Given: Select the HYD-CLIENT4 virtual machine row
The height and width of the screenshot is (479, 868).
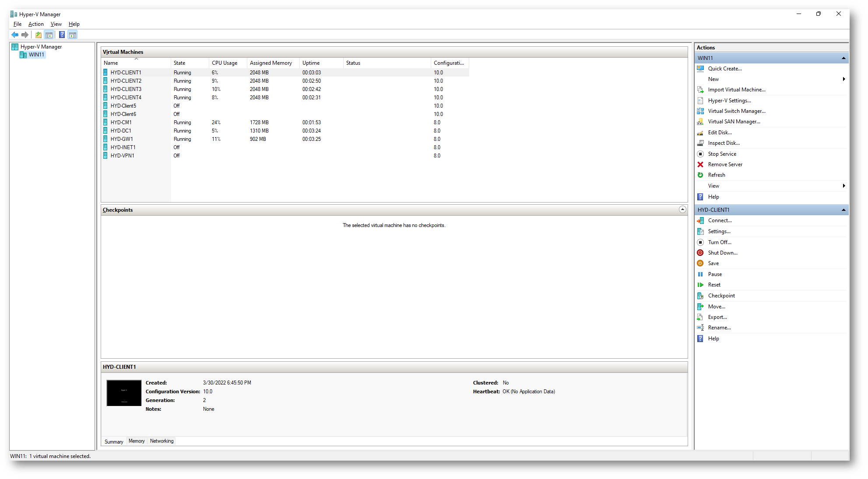Looking at the screenshot, I should 285,98.
